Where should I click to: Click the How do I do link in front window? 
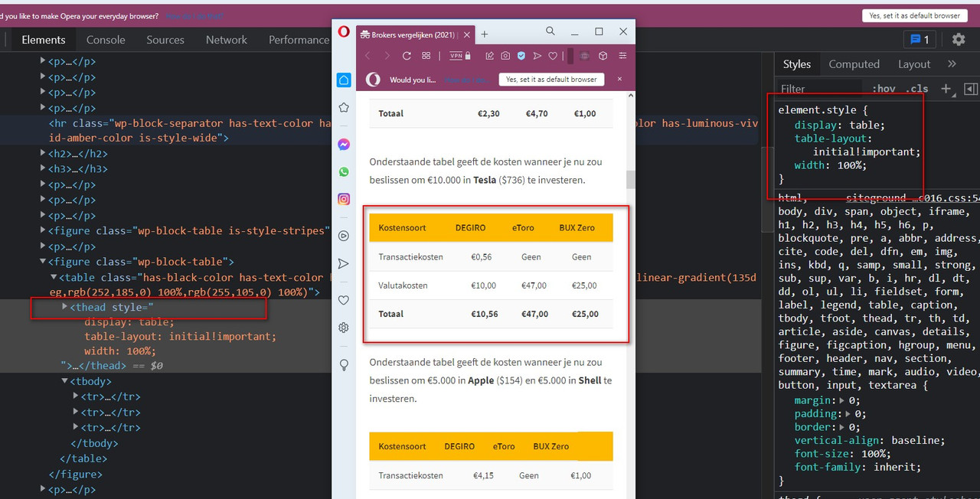coord(466,80)
